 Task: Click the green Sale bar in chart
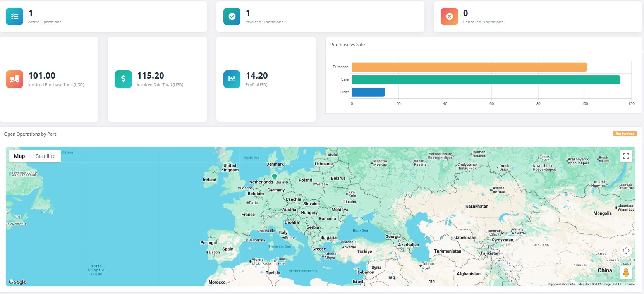(486, 79)
